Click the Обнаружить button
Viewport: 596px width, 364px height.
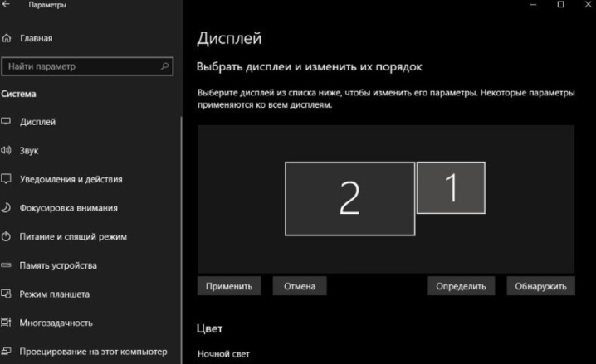(540, 286)
